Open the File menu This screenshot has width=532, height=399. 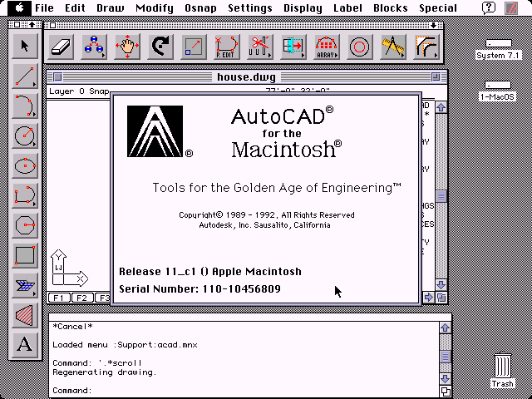point(44,7)
